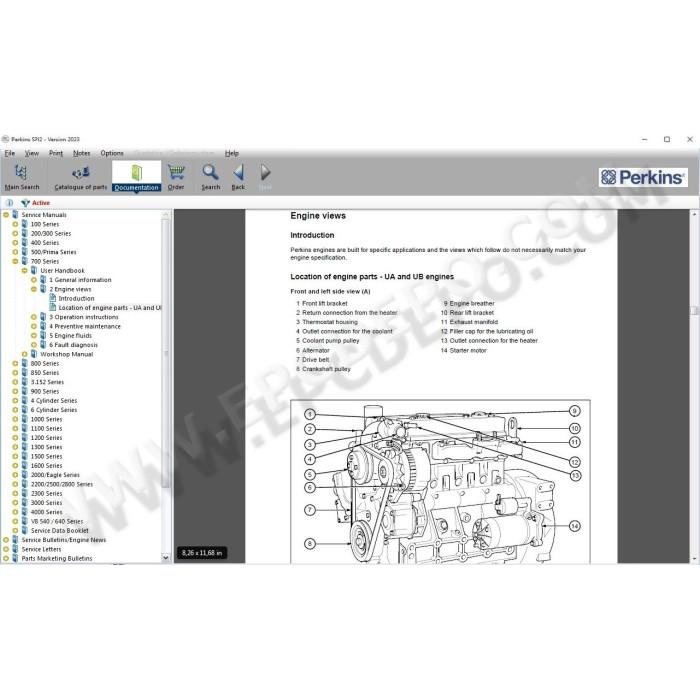Select the 1200 Series item

tap(46, 438)
